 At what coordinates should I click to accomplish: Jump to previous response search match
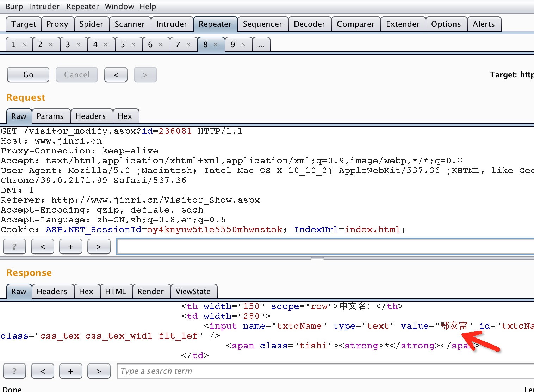[43, 371]
